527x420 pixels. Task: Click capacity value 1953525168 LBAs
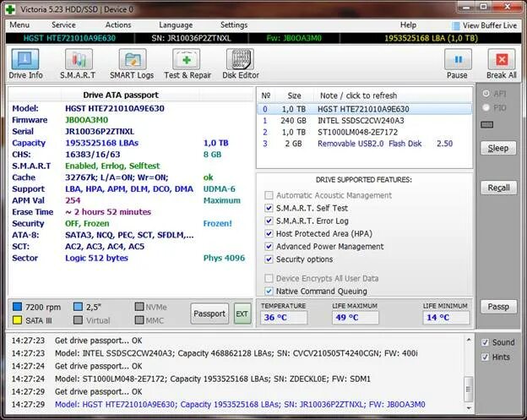(102, 143)
